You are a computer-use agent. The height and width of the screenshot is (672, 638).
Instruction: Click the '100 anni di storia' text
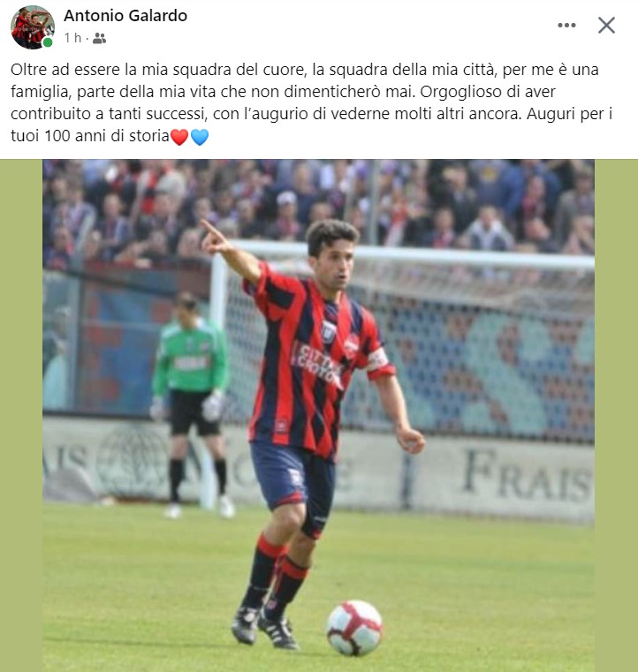[107, 136]
